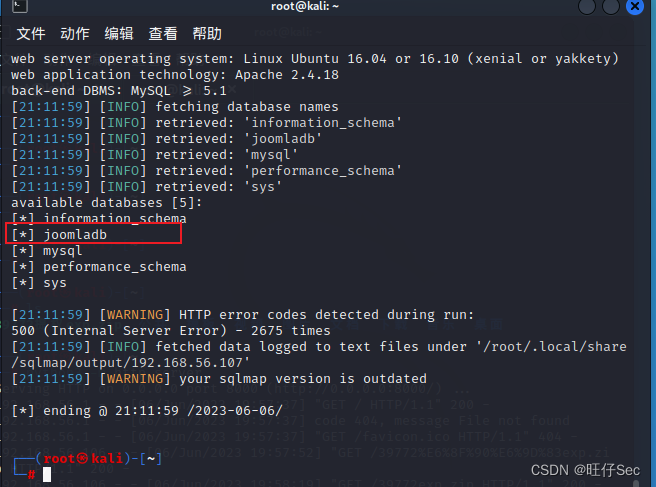
Task: Open the 文件 (File) menu
Action: click(31, 33)
